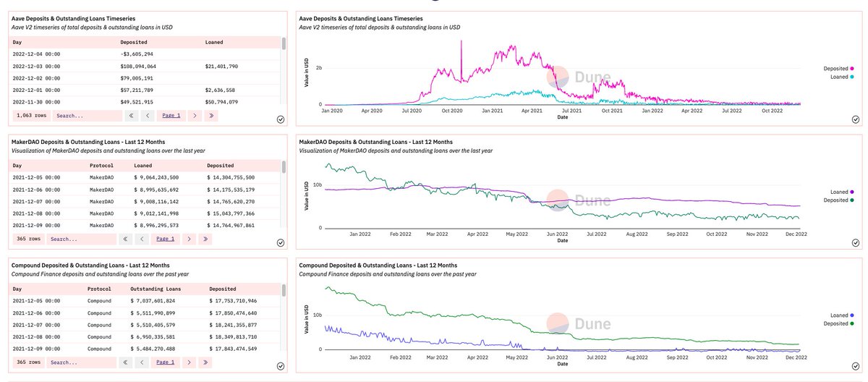This screenshot has height=382, width=868.
Task: Click the checkmark icon on the Compound table widget
Action: click(x=280, y=366)
